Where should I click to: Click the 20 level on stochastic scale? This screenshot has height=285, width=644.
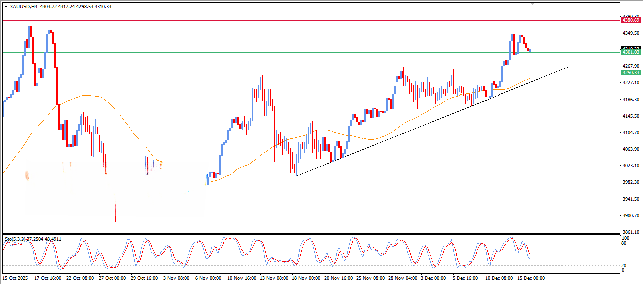coord(624,265)
